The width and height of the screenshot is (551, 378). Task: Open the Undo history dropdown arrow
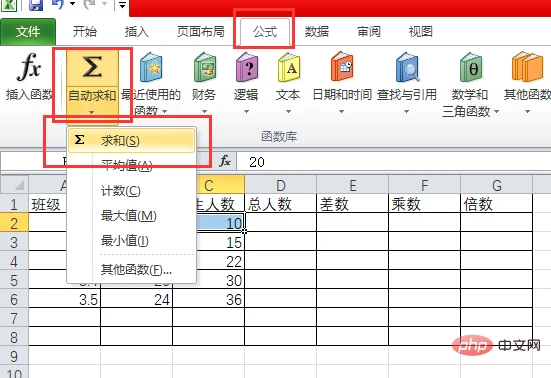(x=73, y=4)
